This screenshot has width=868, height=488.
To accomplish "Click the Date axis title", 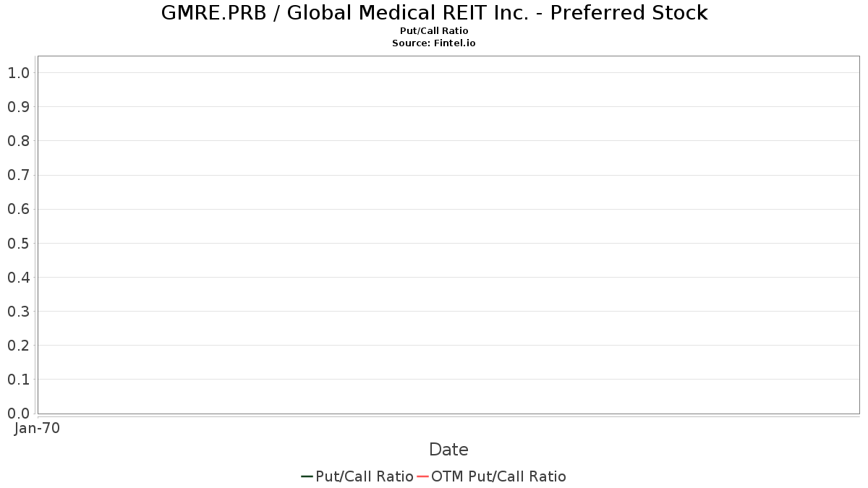I will (448, 450).
